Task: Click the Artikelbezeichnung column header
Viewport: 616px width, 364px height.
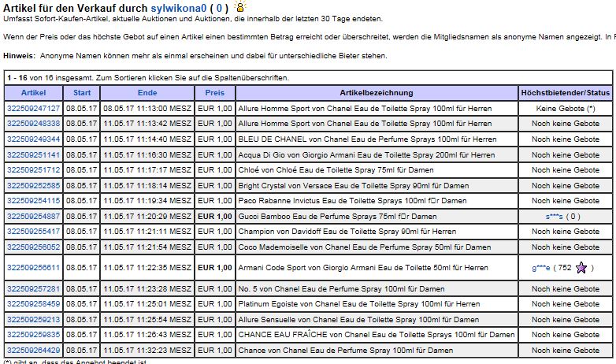Action: [x=377, y=93]
